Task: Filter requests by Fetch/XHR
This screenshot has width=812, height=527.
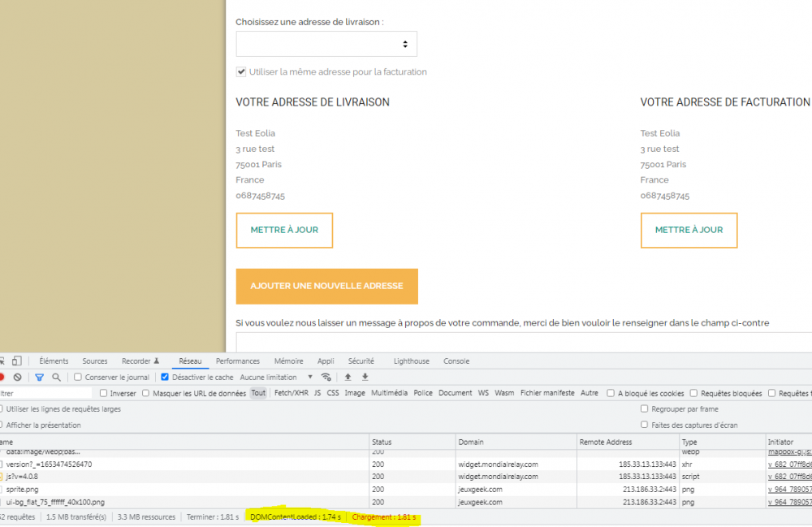Action: [291, 393]
